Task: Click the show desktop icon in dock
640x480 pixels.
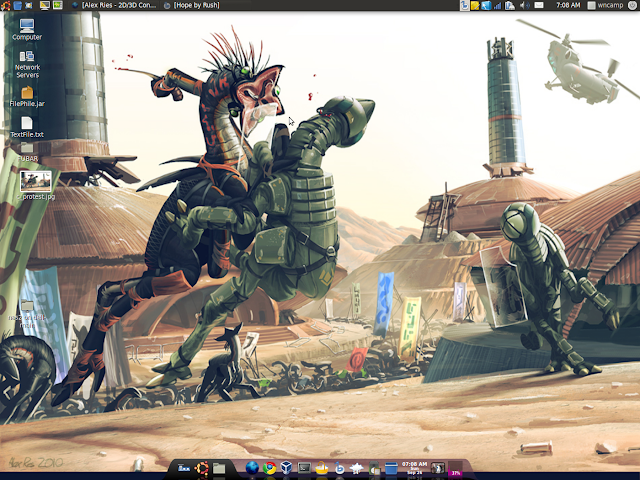Action: (184, 468)
